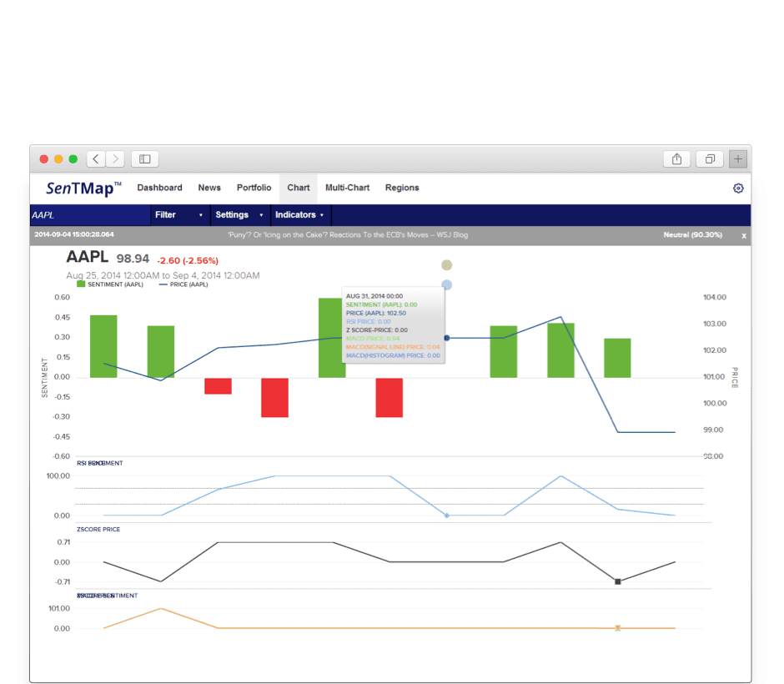Image resolution: width=784 pixels, height=684 pixels.
Task: Open the Multi-Chart tab
Action: 348,188
